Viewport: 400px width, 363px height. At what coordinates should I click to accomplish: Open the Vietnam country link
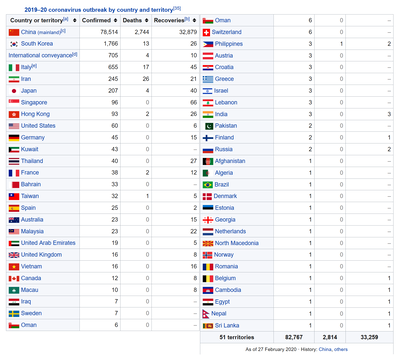[31, 266]
